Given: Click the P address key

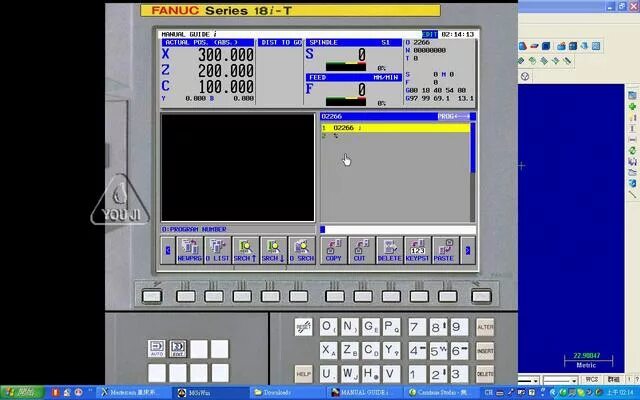Looking at the screenshot, I should click(x=392, y=327).
